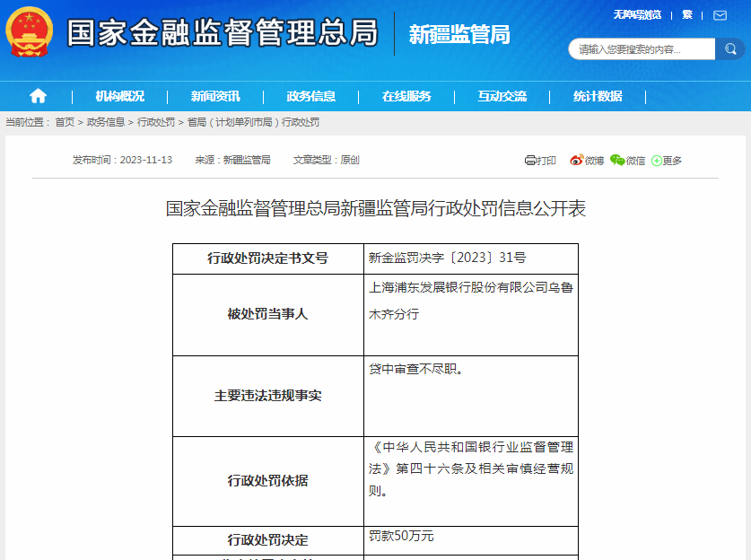Go to 首页 in the breadcrumb
The height and width of the screenshot is (560, 751).
pyautogui.click(x=65, y=122)
